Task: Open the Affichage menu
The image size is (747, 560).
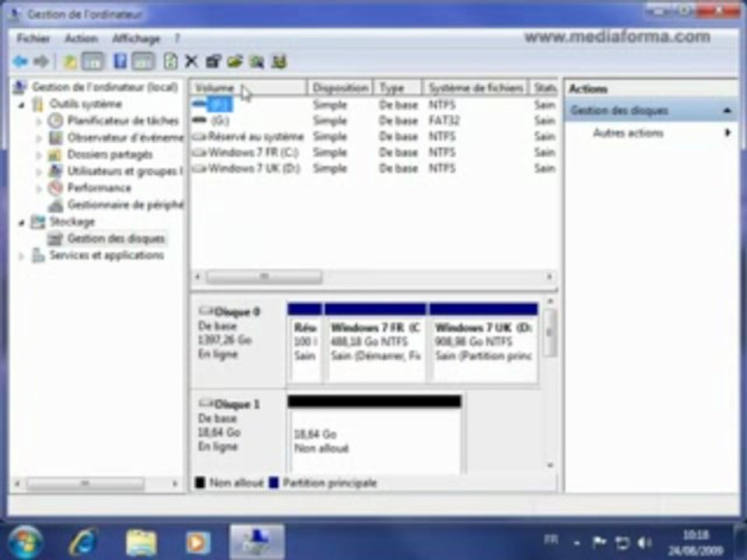Action: (136, 38)
